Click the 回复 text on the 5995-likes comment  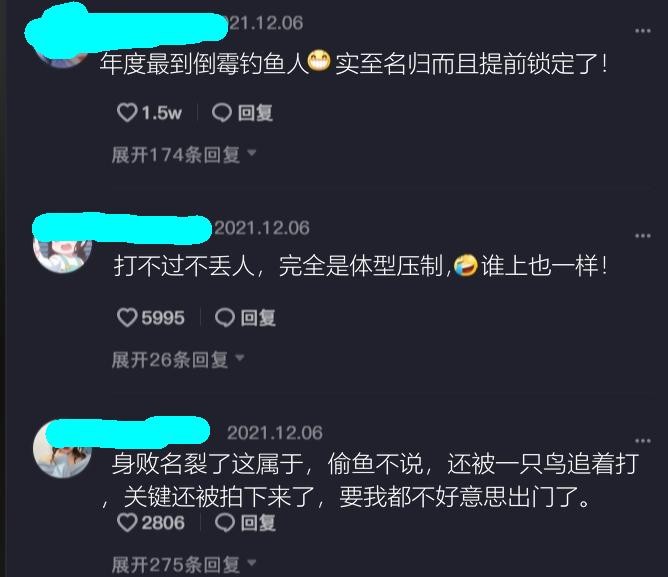coord(258,318)
